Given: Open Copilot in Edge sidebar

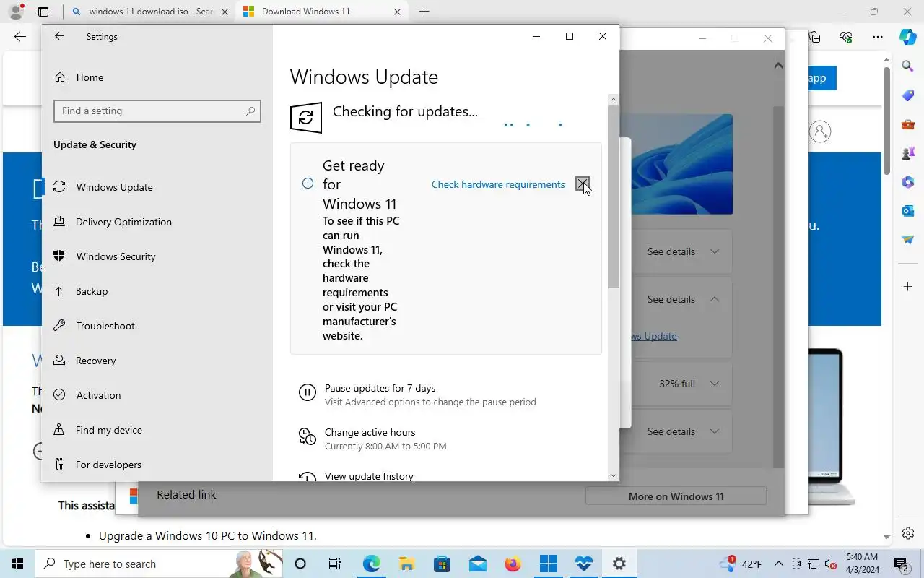Looking at the screenshot, I should (x=907, y=37).
